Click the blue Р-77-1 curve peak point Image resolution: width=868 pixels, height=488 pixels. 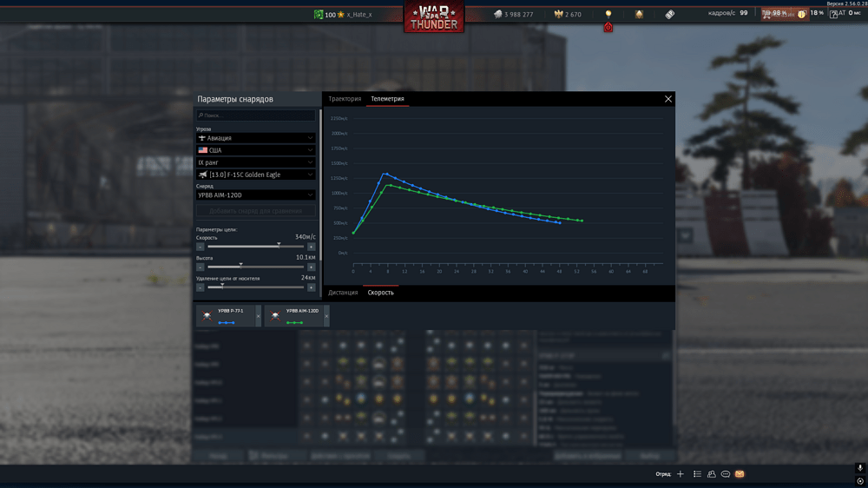pos(387,174)
